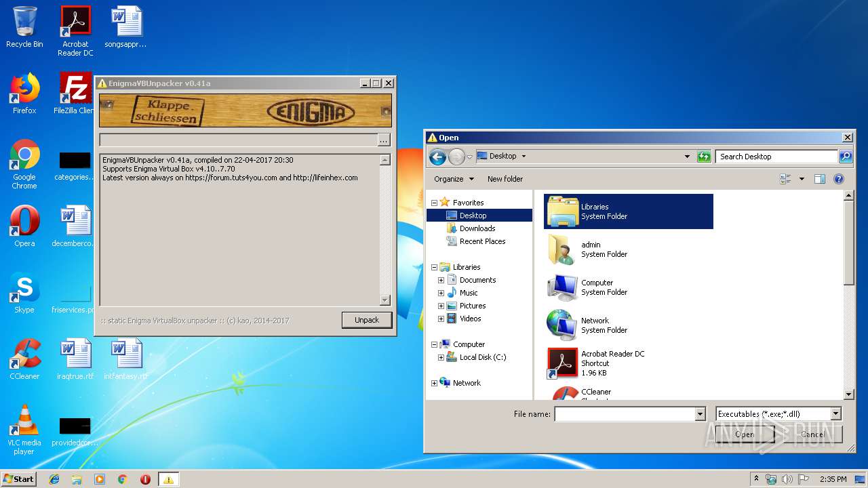Open Windows Media Player taskbar icon

pos(100,479)
